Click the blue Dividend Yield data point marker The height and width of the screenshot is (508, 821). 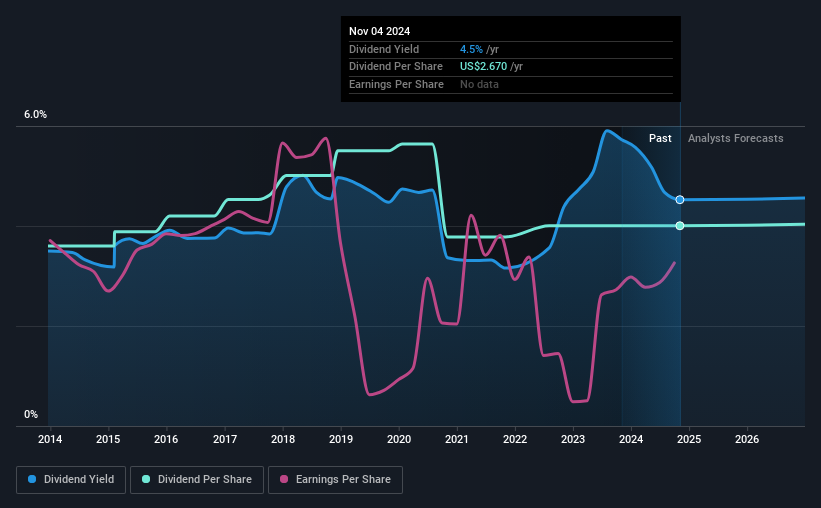[680, 200]
